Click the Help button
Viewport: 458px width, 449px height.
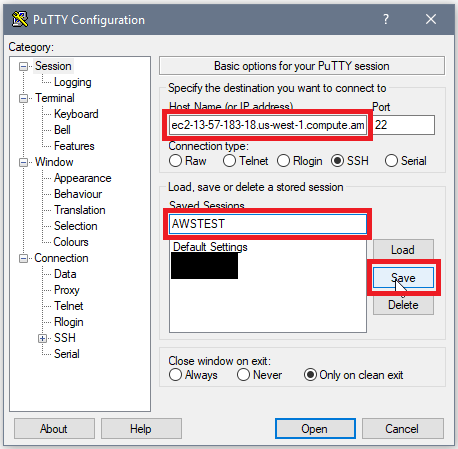click(141, 429)
